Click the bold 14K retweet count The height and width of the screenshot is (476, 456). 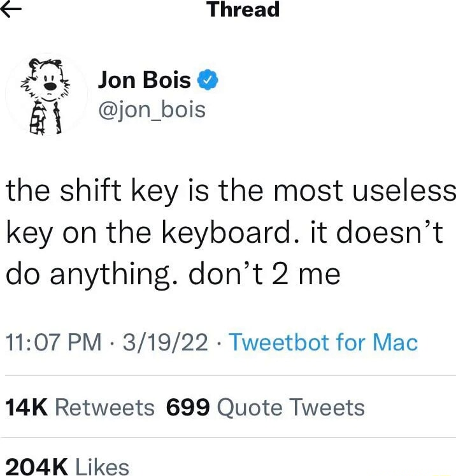coord(27,407)
